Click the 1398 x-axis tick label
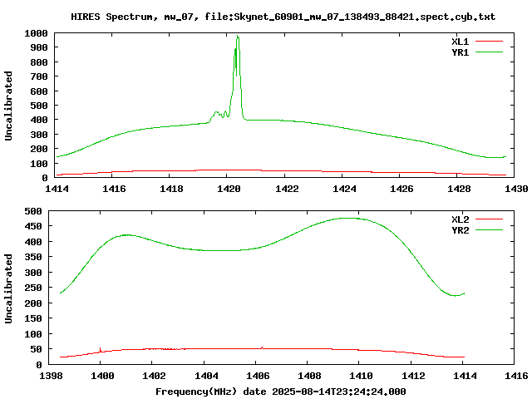 51,376
